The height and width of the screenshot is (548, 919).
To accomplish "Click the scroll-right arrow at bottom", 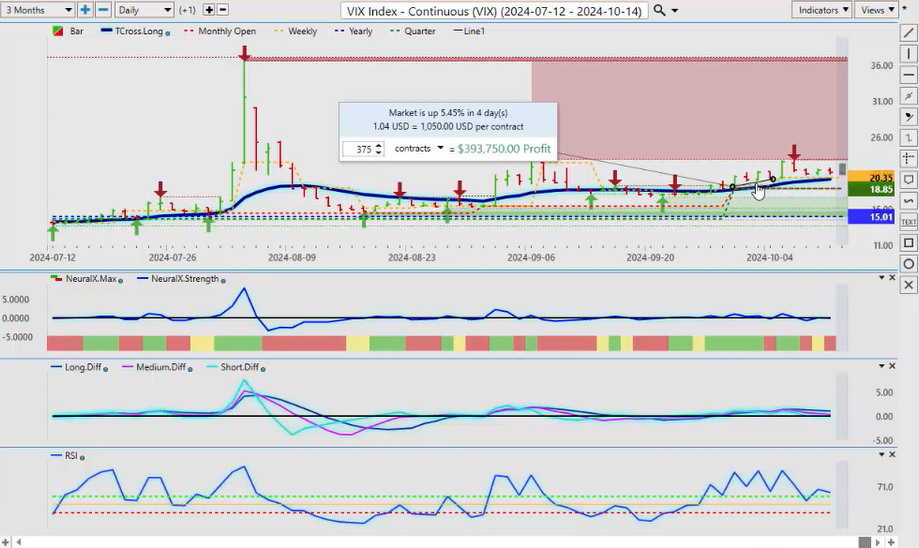I will (x=879, y=543).
